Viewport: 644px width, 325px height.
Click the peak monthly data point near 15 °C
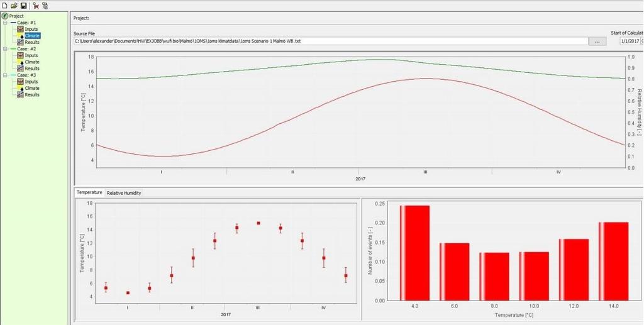coord(258,223)
